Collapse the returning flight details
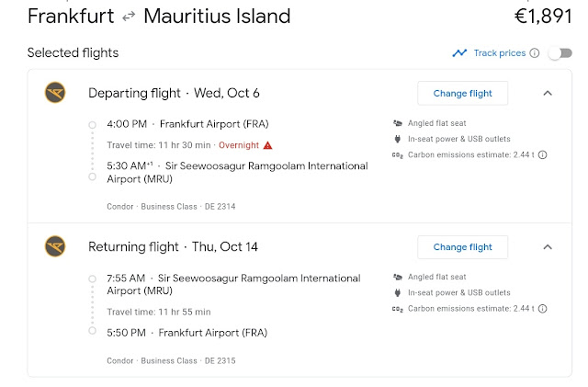The image size is (588, 387). (x=548, y=246)
